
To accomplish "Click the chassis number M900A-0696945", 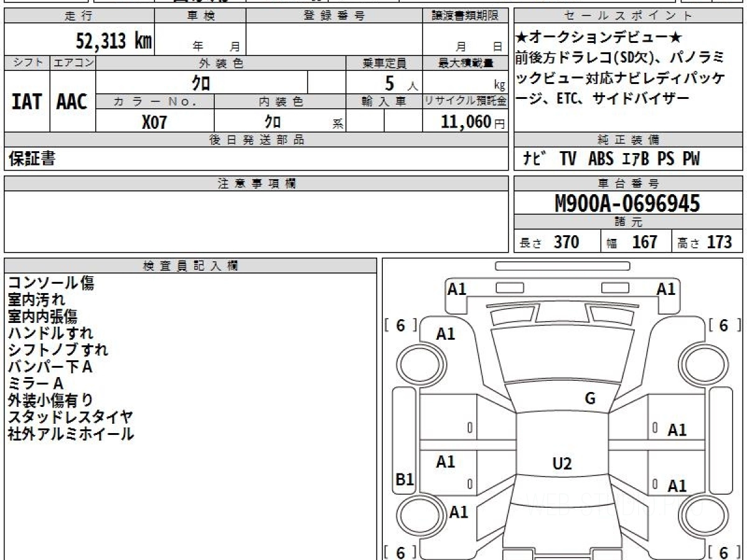I will [627, 203].
